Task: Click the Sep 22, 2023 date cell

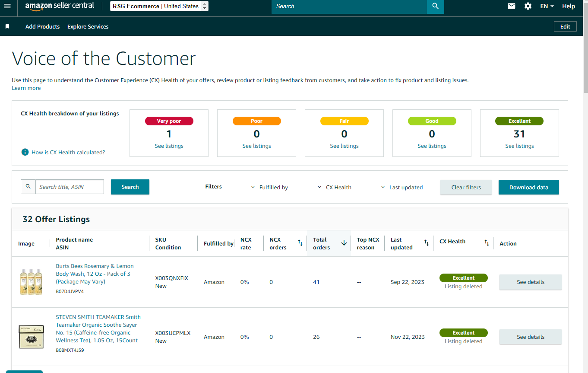Action: click(x=408, y=282)
